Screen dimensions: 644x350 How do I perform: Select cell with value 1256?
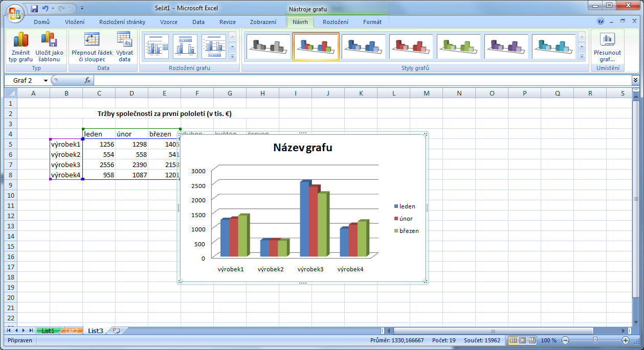point(99,144)
